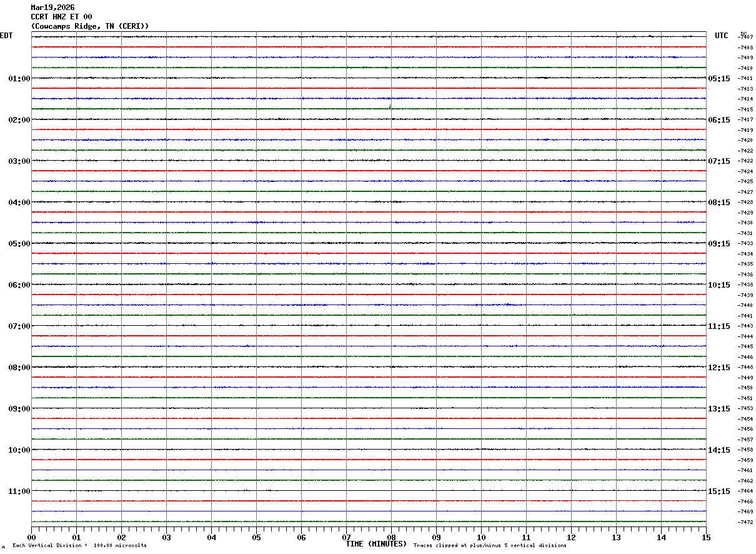The image size is (756, 554).
Task: Click the '01' minute tick label
Action: click(76, 538)
